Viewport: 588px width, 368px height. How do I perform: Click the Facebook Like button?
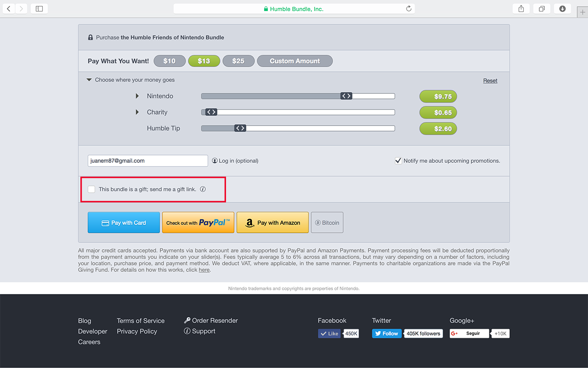pos(329,333)
